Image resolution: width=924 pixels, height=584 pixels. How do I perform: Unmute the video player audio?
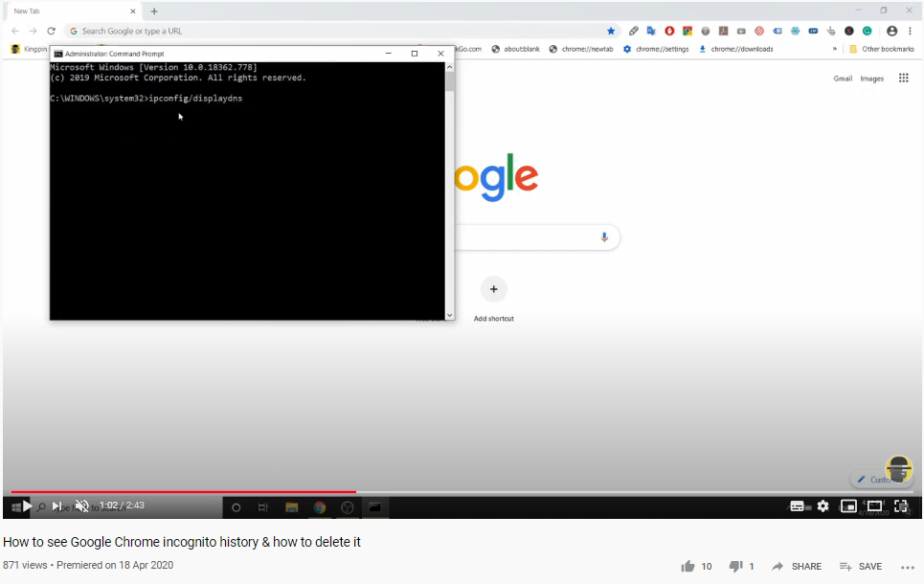click(x=82, y=505)
